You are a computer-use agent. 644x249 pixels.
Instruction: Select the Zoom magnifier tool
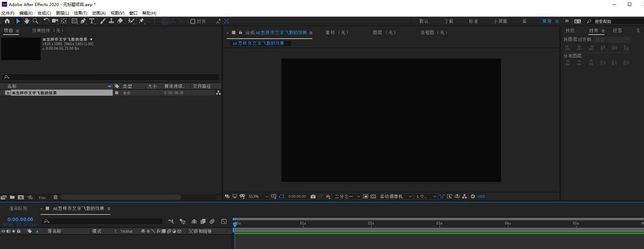point(35,21)
